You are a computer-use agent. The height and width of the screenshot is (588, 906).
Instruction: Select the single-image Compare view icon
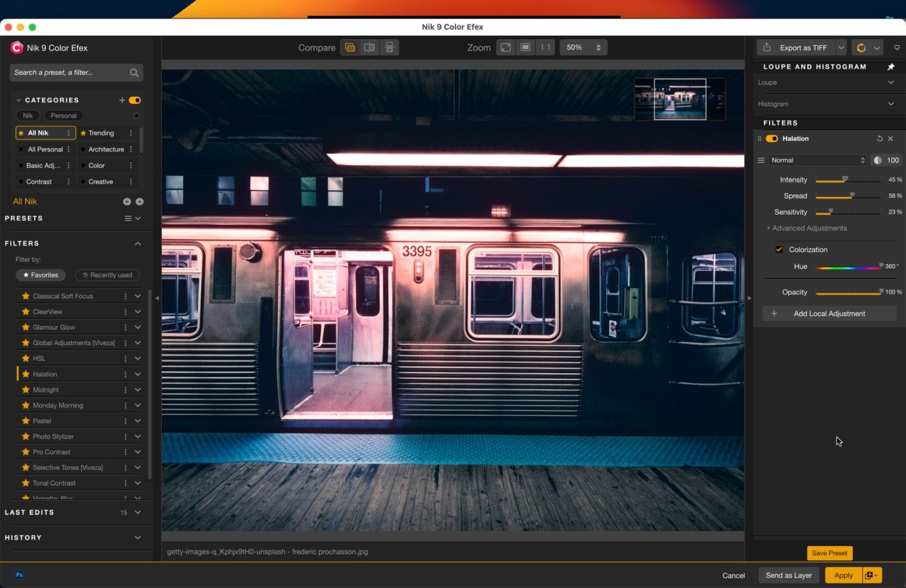[x=350, y=48]
